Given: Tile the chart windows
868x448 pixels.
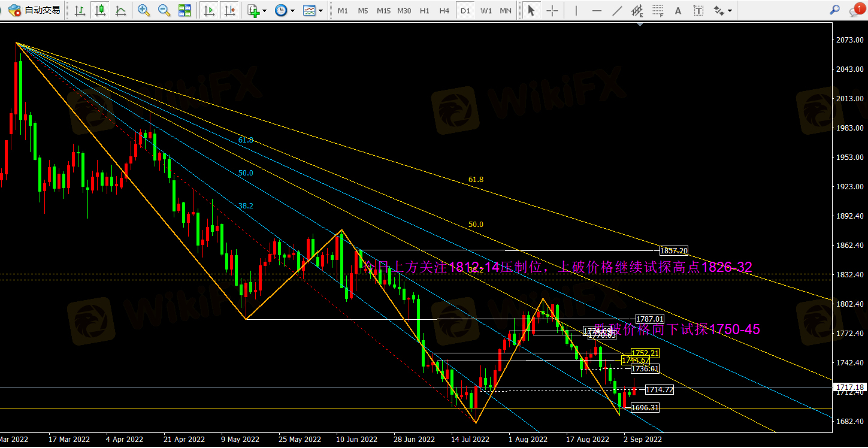Looking at the screenshot, I should 185,10.
